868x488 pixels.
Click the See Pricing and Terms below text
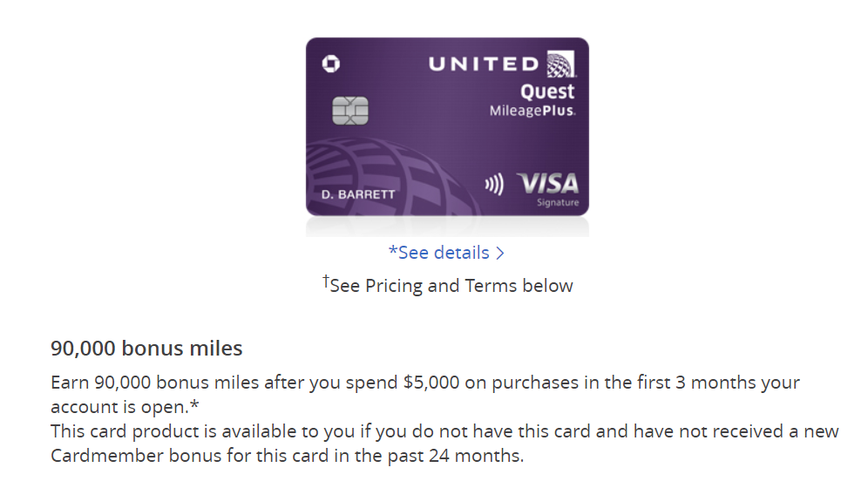point(451,286)
